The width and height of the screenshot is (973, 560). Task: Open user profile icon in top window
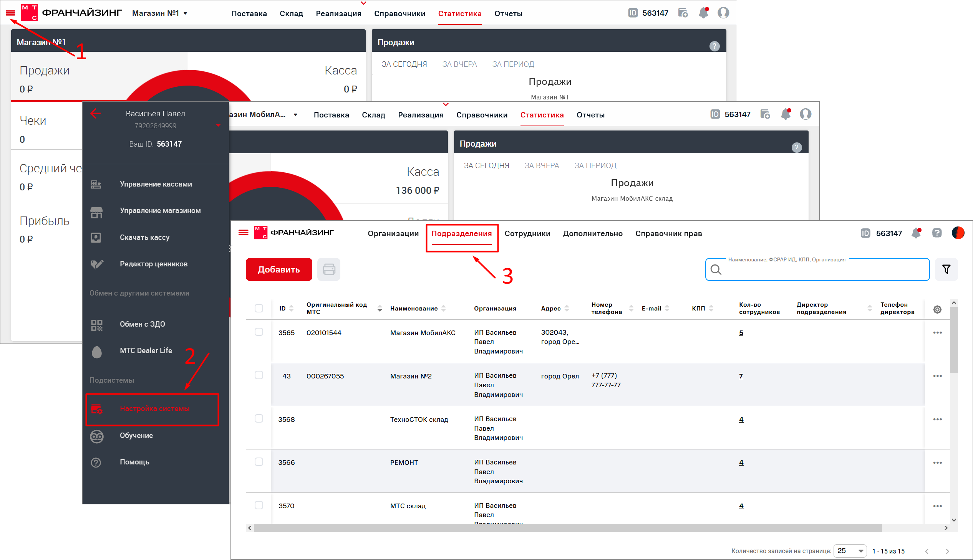point(723,13)
